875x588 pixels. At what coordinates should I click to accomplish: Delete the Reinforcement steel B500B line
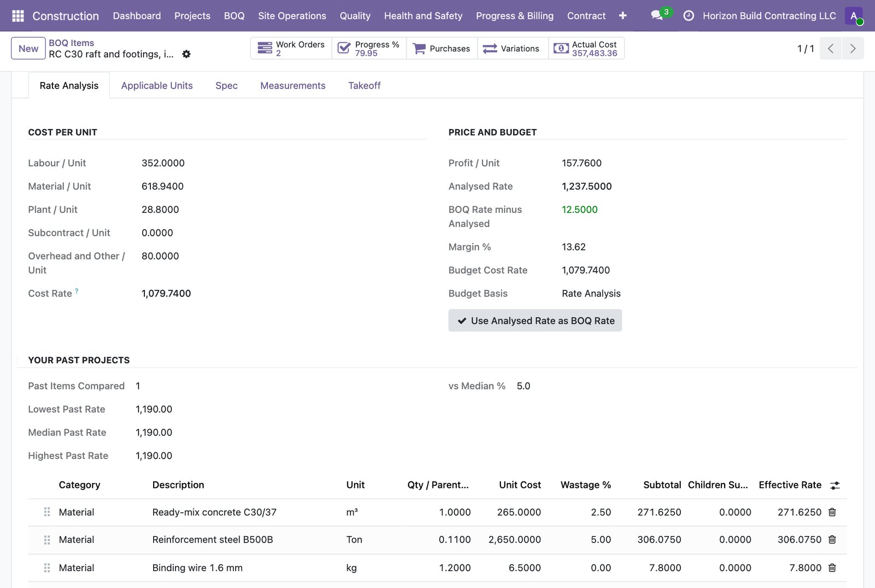pos(832,539)
